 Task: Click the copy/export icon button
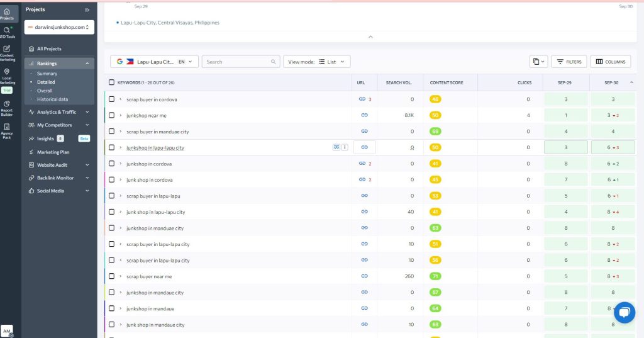point(538,62)
